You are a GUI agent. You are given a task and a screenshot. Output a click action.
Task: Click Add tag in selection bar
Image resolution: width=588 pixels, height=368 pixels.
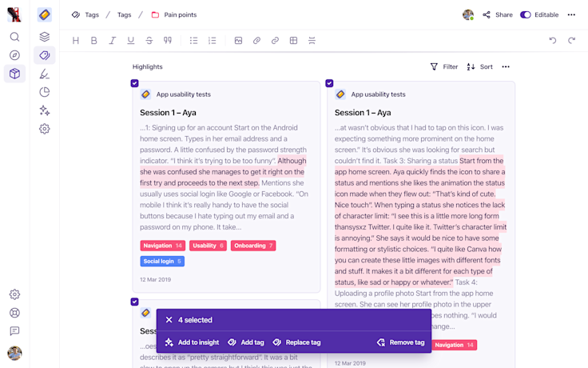click(x=246, y=342)
